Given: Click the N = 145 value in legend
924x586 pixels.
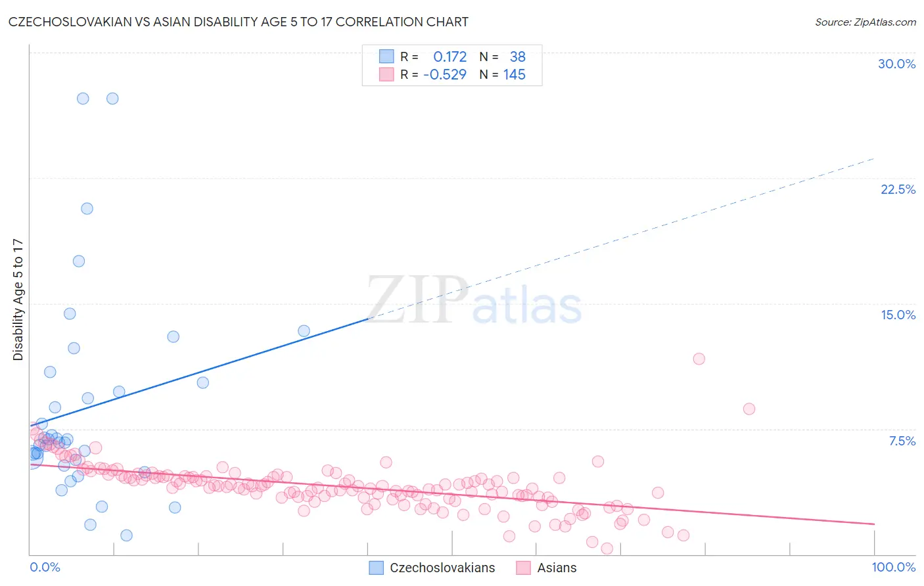Looking at the screenshot, I should click(x=503, y=74).
